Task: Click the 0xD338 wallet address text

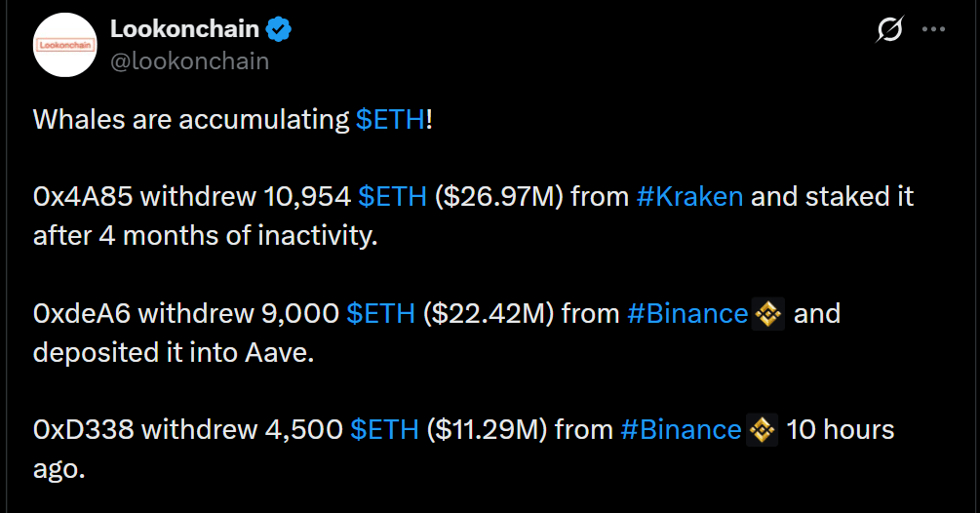Action: click(x=83, y=429)
